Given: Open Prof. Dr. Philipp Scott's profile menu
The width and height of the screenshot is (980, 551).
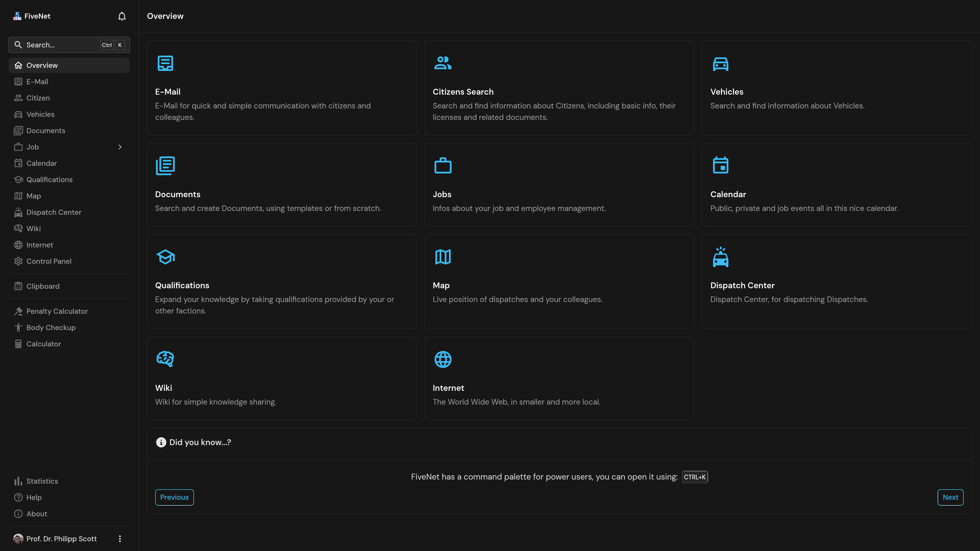Looking at the screenshot, I should point(55,539).
